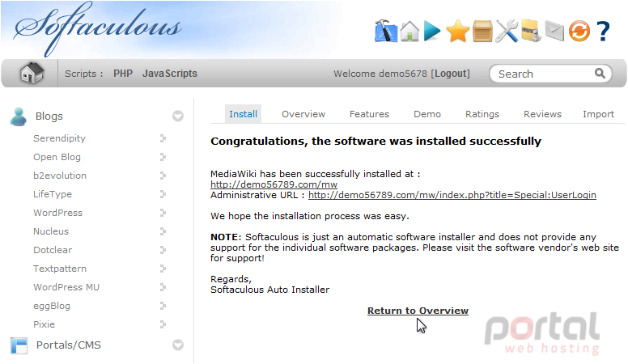
Task: Open the demo56789.com/mw install link
Action: pyautogui.click(x=274, y=184)
